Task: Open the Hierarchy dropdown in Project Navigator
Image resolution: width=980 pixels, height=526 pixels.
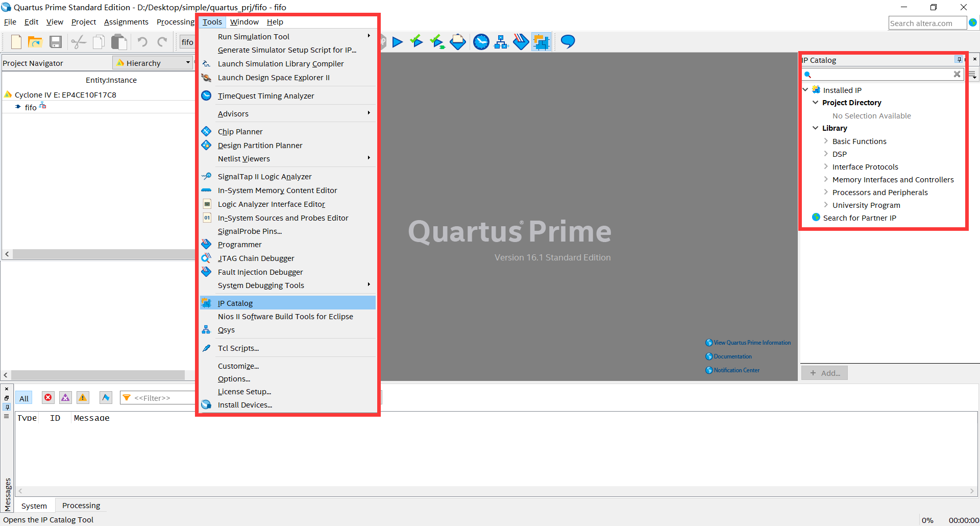Action: [x=188, y=62]
